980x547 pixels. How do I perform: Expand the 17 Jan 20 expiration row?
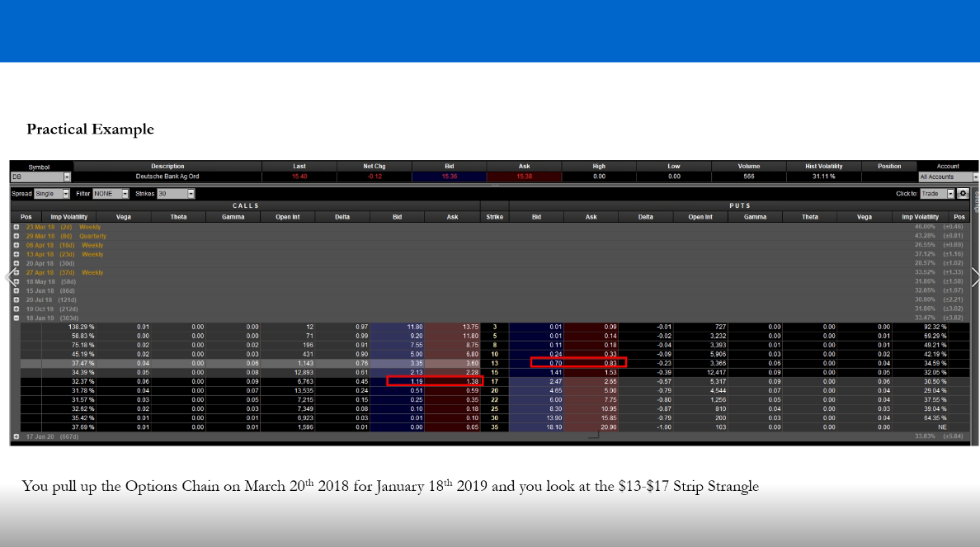[x=16, y=436]
